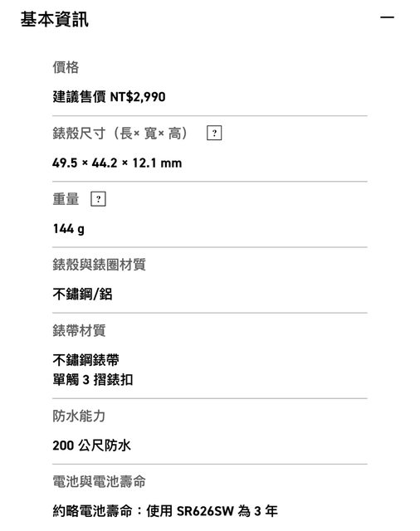This screenshot has width=420, height=531.
Task: Click the 電池與電池壽命 label
Action: pyautogui.click(x=100, y=481)
